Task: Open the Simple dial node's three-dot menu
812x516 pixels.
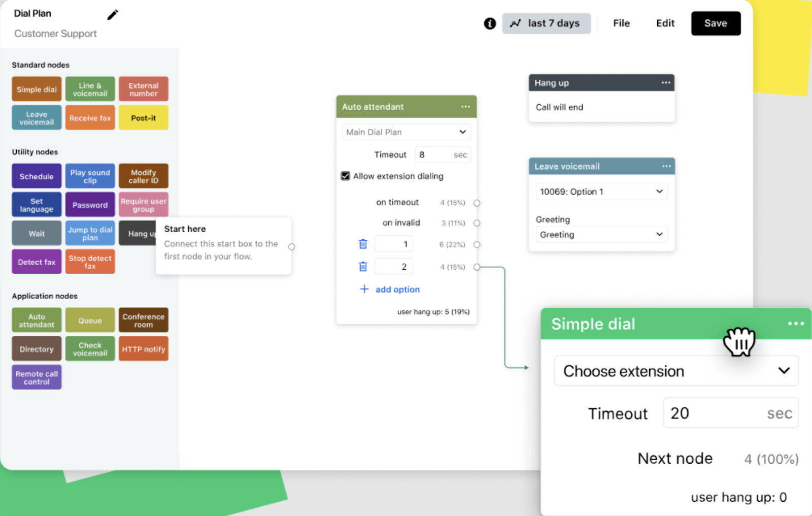Action: (x=795, y=324)
